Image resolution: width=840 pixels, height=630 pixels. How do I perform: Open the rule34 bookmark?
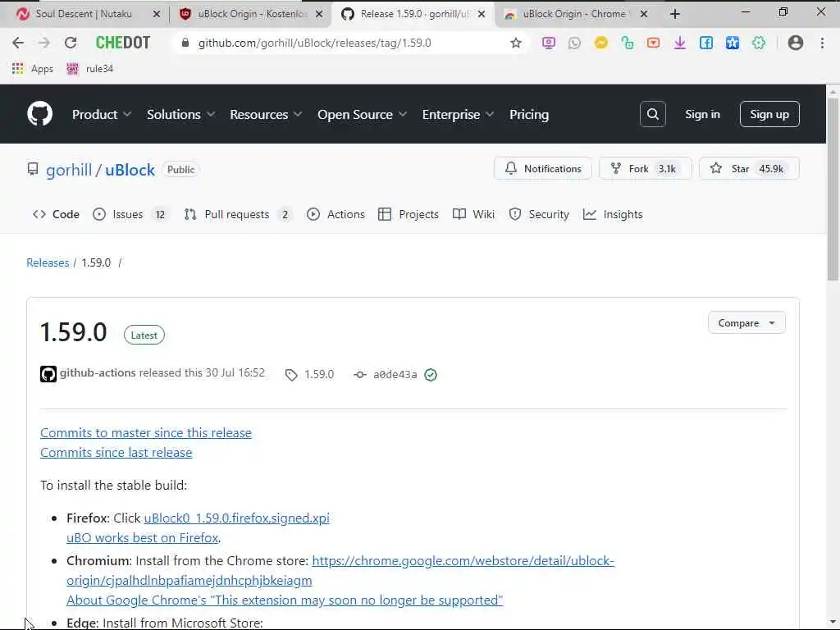click(90, 69)
